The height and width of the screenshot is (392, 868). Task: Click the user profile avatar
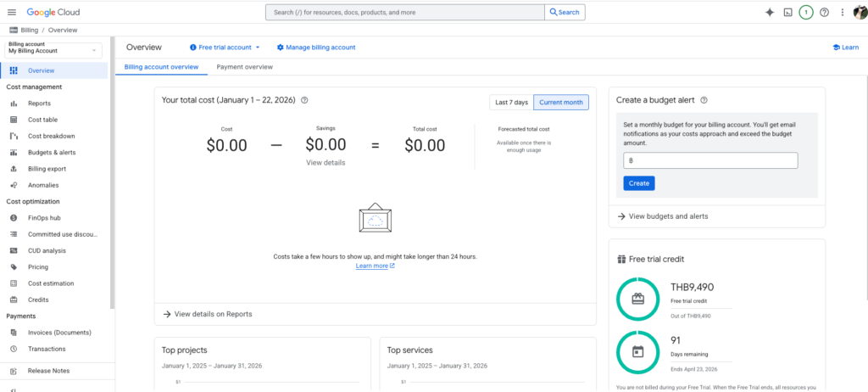pos(860,12)
